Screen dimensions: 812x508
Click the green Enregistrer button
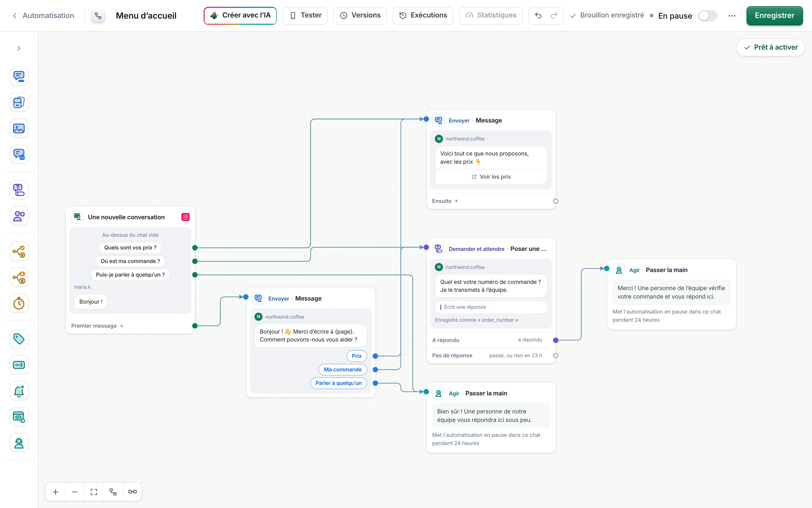(775, 16)
